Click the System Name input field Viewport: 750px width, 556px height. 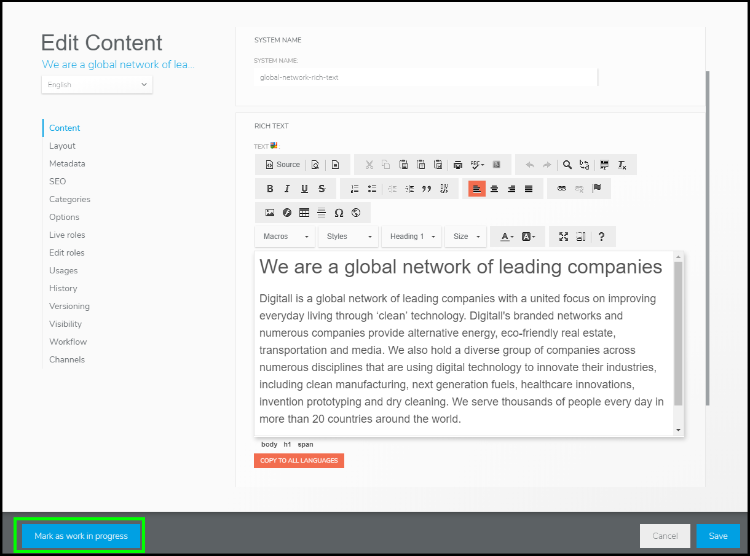click(x=425, y=78)
